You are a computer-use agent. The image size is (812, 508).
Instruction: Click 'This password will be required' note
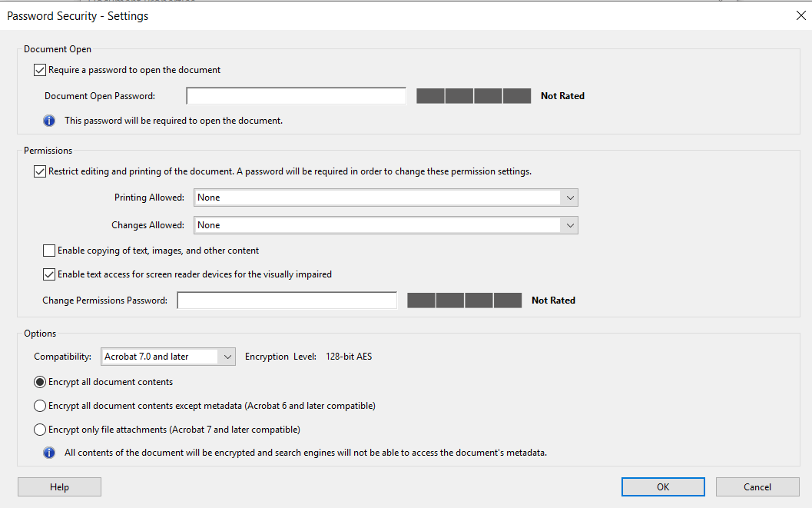174,121
